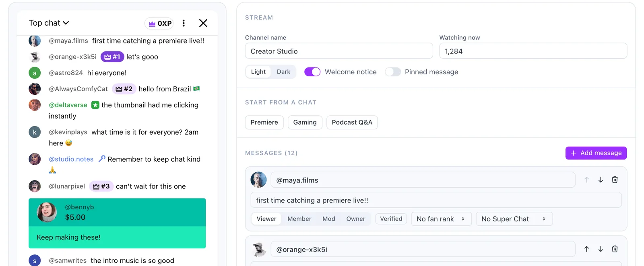Click 'Keep making these!' Super Chat message
The image size is (644, 266).
click(69, 237)
